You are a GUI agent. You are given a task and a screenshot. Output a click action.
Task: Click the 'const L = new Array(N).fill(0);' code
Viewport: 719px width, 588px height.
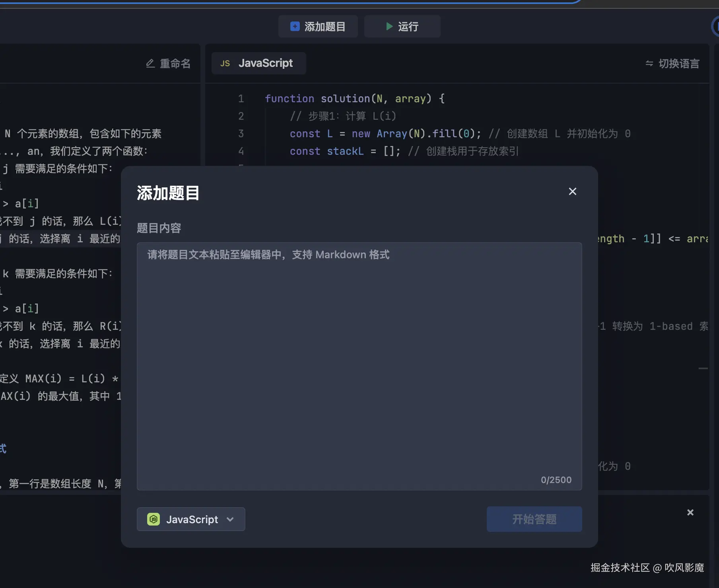(x=385, y=134)
